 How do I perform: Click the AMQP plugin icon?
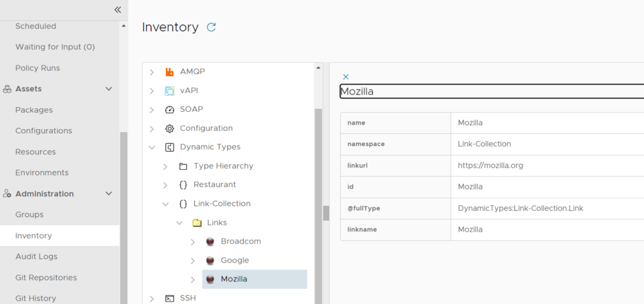tap(169, 72)
